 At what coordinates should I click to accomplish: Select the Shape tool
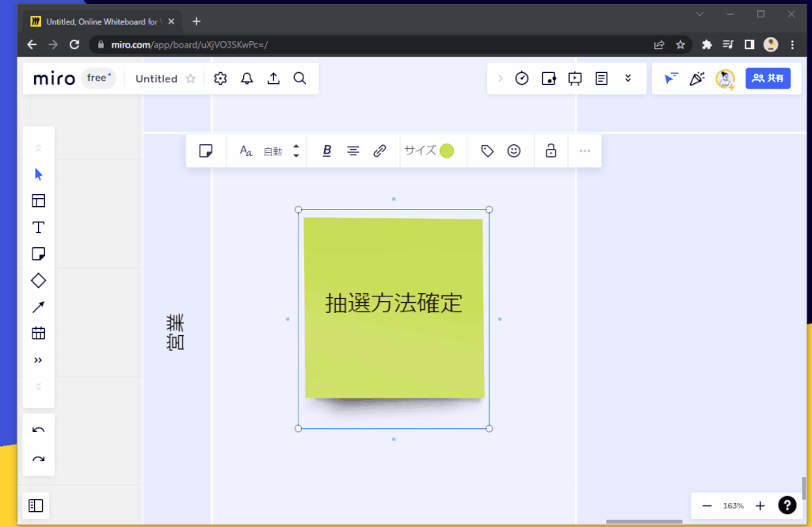coord(38,281)
